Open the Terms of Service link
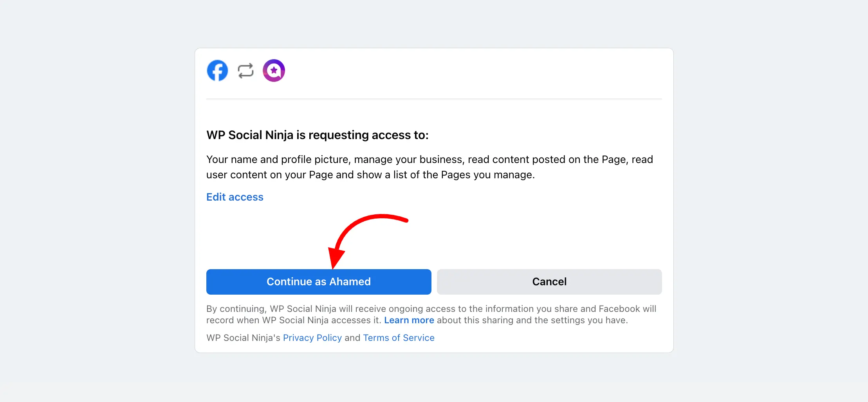868x402 pixels. 399,338
